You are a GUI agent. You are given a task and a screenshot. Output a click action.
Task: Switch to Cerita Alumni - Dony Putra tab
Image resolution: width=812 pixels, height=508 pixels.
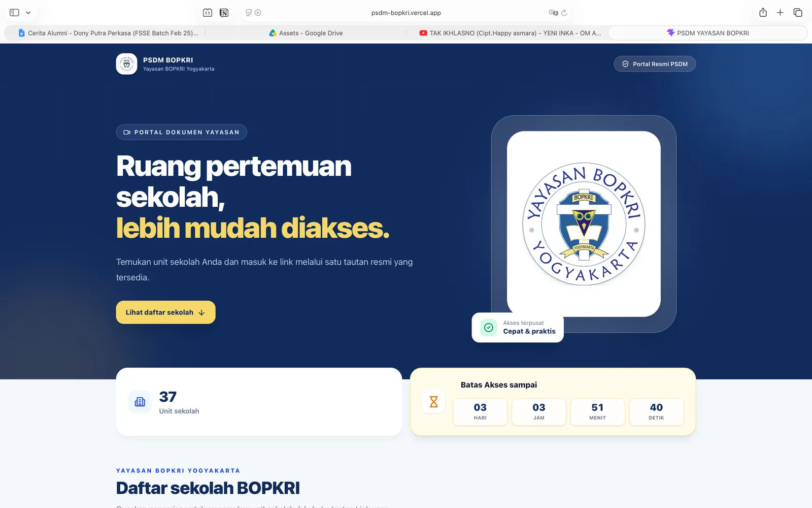coord(108,33)
